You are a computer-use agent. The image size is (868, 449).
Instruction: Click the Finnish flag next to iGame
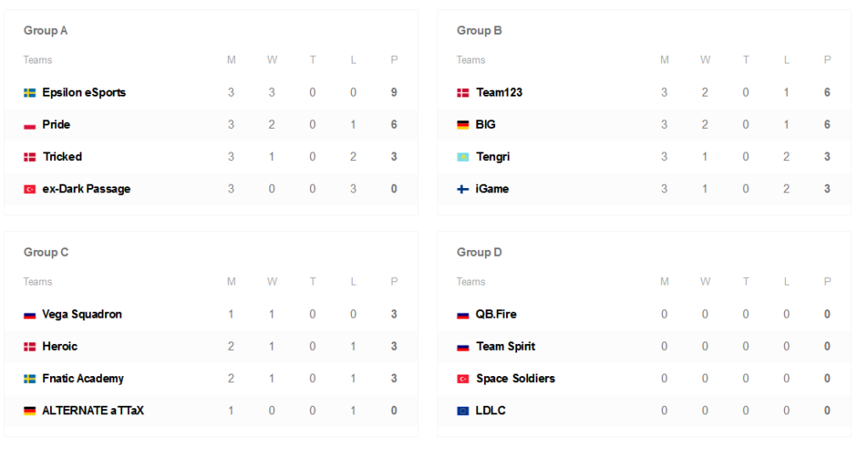coord(463,189)
